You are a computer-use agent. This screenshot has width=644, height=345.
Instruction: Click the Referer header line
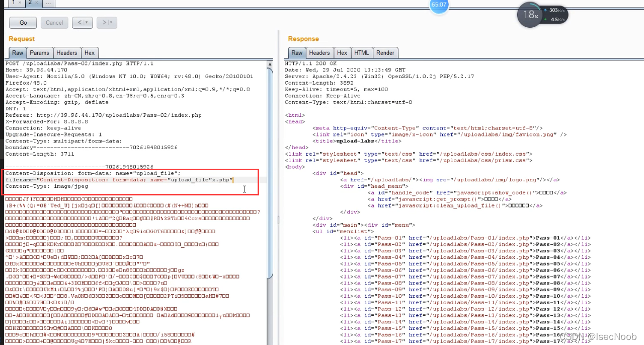pos(103,115)
